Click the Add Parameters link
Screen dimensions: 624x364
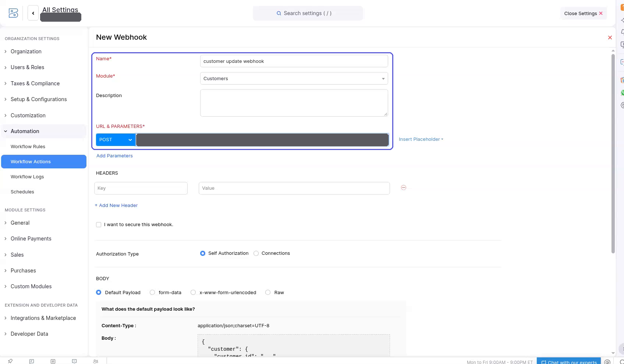click(x=114, y=156)
